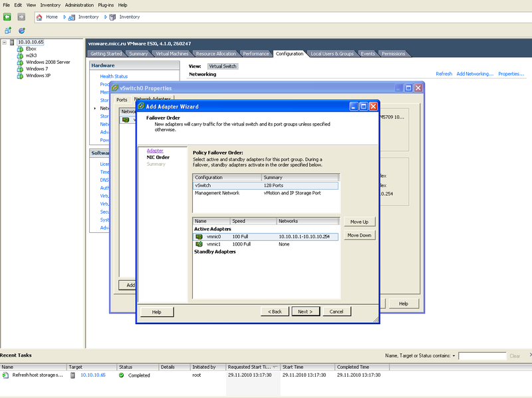The width and height of the screenshot is (532, 398).
Task: Collapse the 10.10.10.65 host tree node
Action: (x=5, y=43)
